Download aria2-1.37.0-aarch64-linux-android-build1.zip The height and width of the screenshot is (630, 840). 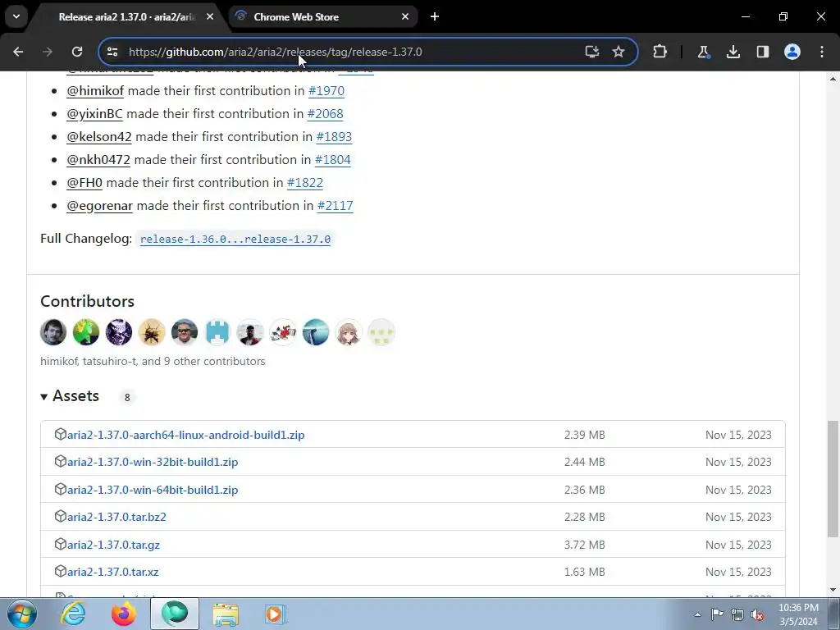(185, 435)
